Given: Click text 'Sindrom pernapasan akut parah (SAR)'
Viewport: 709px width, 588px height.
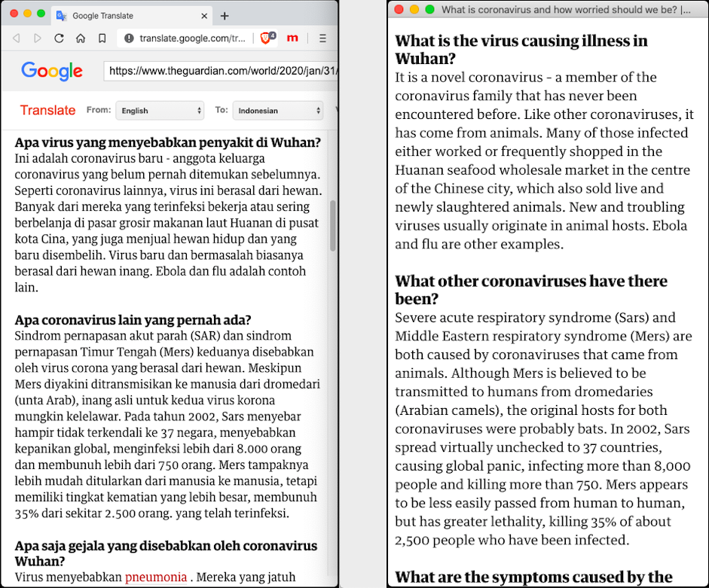Looking at the screenshot, I should coord(117,336).
